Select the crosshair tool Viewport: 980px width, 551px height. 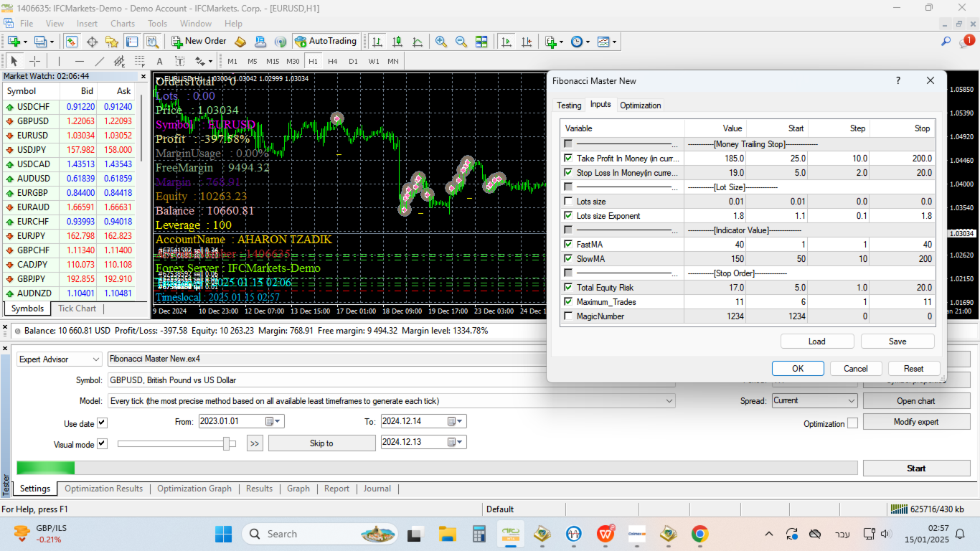tap(34, 61)
